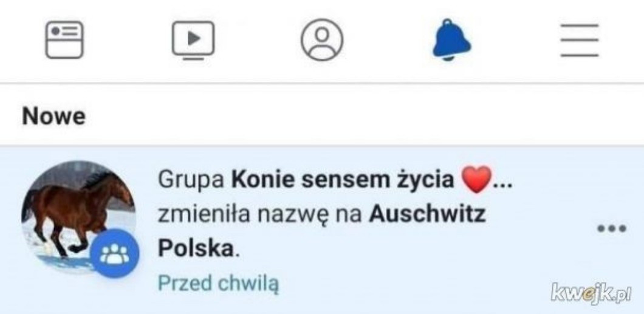Click the blue group badge icon
The image size is (644, 314).
click(x=115, y=254)
